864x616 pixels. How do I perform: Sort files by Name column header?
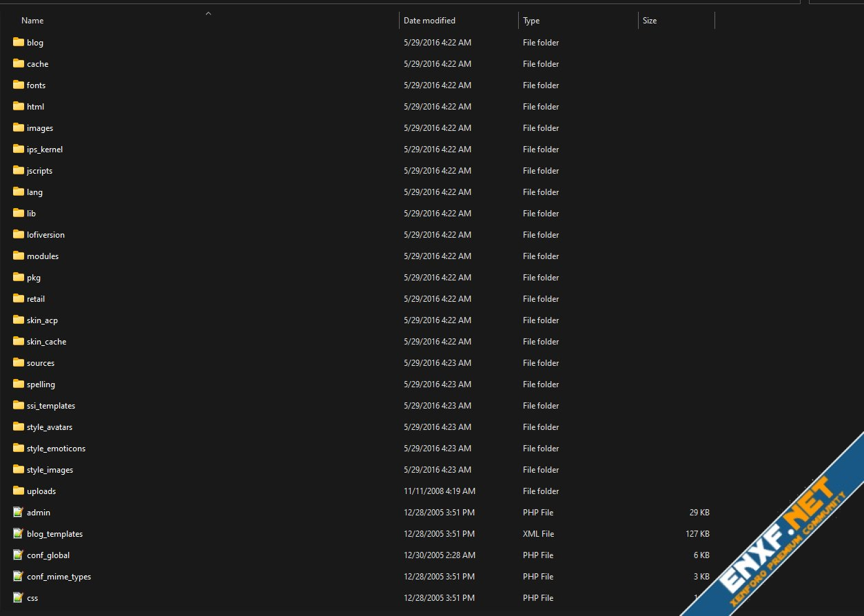pyautogui.click(x=32, y=21)
